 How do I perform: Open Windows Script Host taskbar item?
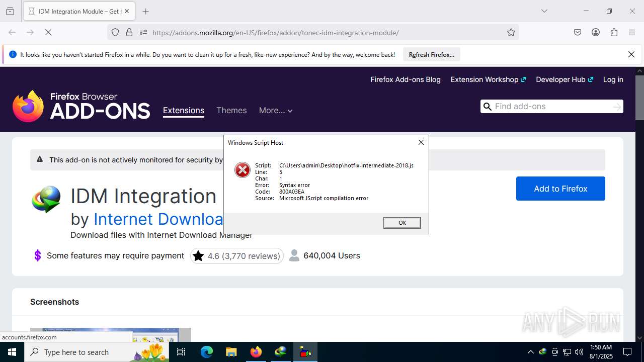click(305, 352)
